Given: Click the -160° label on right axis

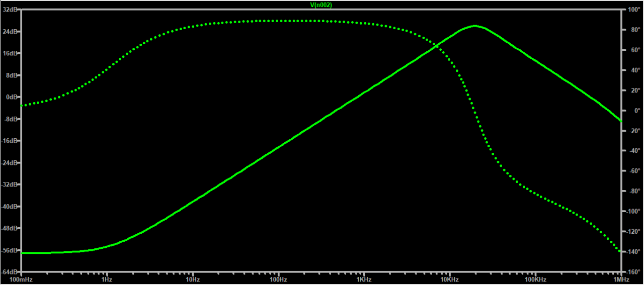Looking at the screenshot, I should pyautogui.click(x=632, y=272).
